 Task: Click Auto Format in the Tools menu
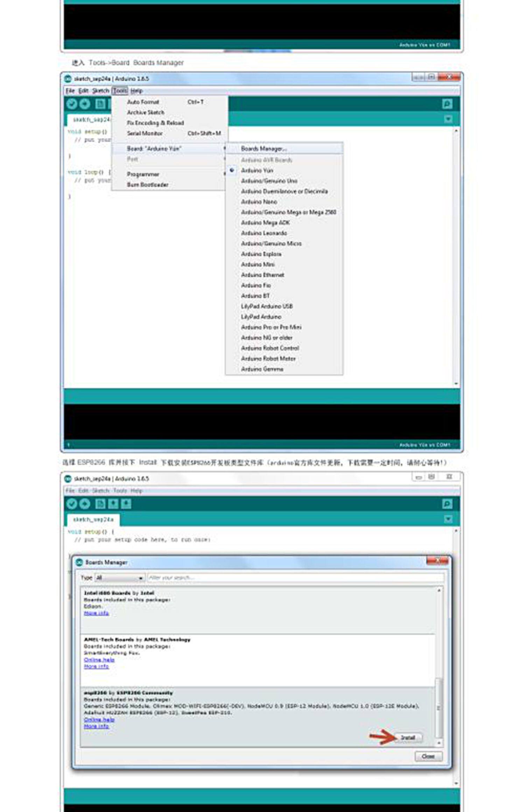pos(143,102)
